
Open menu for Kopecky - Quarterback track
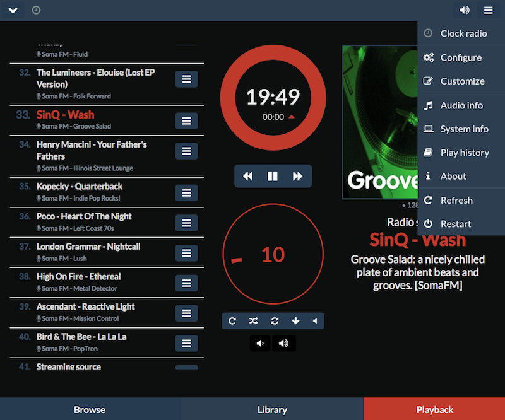tap(186, 193)
